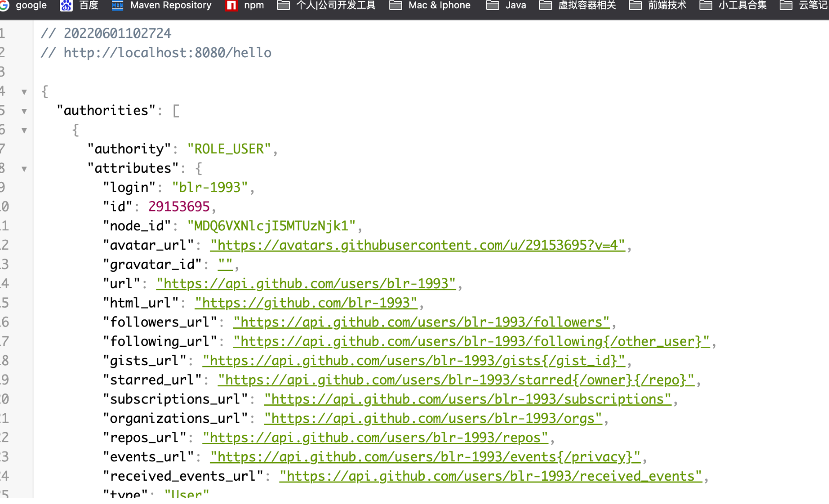
Task: Follow the followers_url link
Action: [421, 322]
